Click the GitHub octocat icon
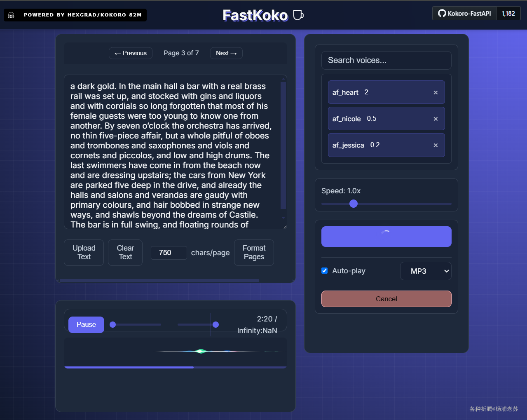527x420 pixels. [x=442, y=13]
